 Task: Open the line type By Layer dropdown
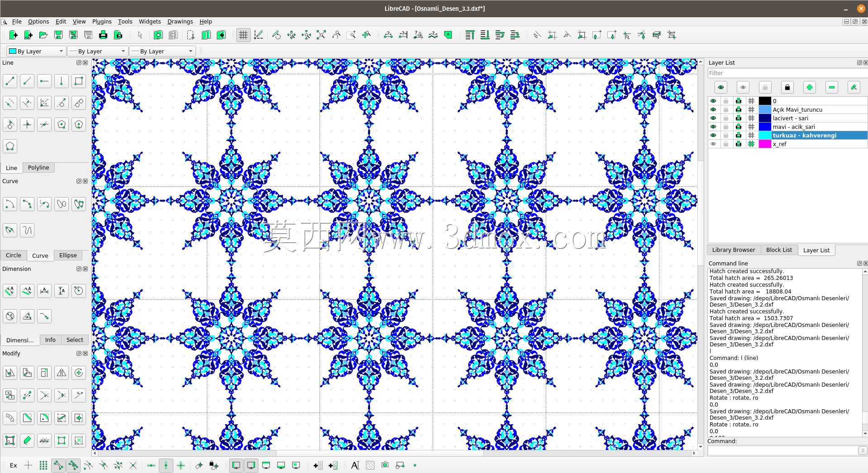pos(162,51)
